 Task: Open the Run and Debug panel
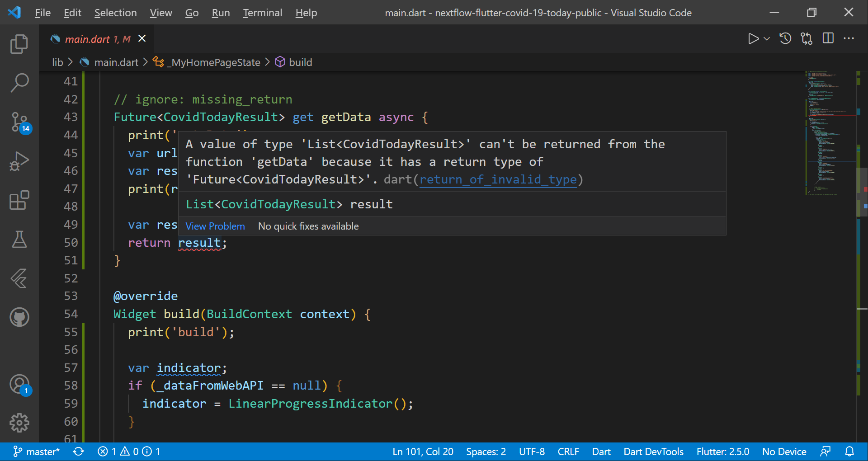[x=19, y=161]
